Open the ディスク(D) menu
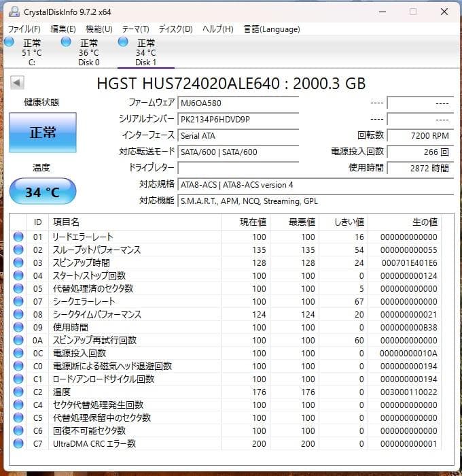The width and height of the screenshot is (462, 476). pyautogui.click(x=176, y=29)
